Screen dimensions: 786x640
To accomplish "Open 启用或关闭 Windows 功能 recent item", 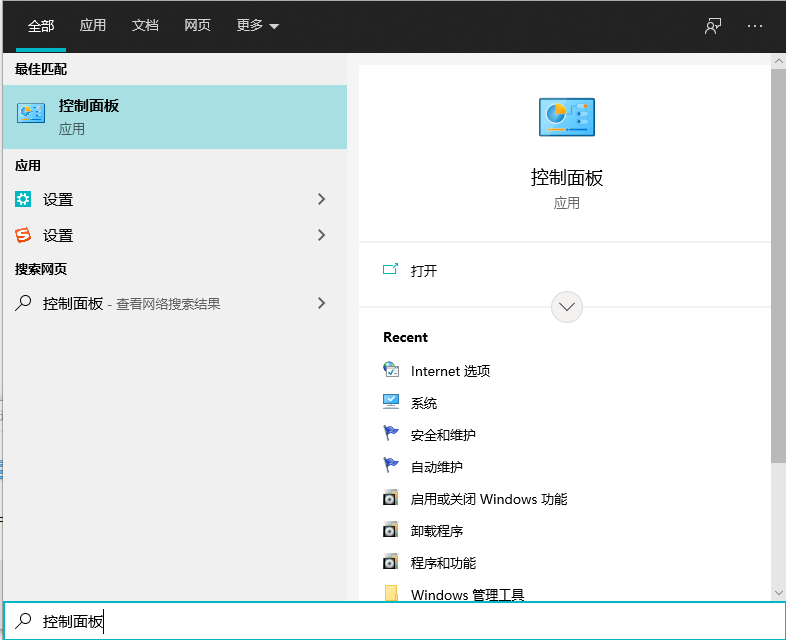I will (488, 499).
